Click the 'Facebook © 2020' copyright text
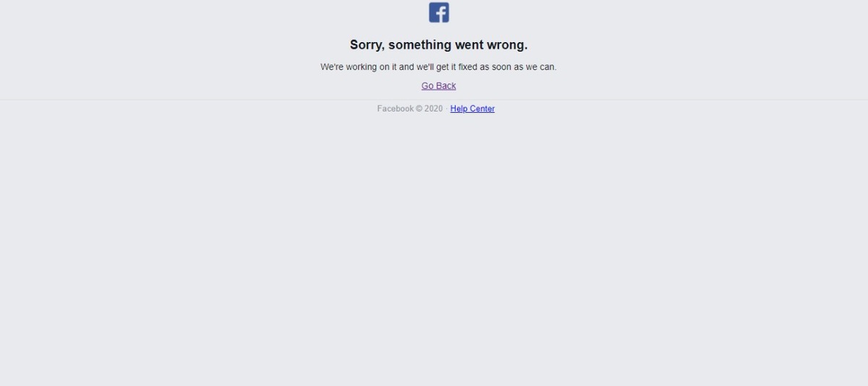 point(409,109)
